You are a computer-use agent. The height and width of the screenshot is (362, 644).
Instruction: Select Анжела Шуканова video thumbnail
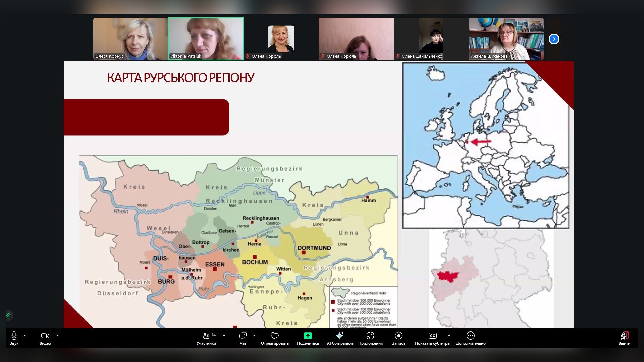pyautogui.click(x=506, y=39)
